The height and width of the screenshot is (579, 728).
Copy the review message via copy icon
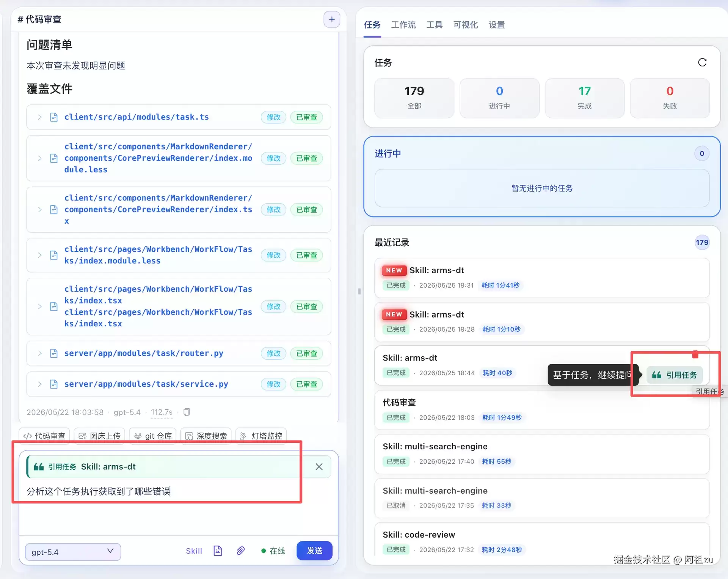pyautogui.click(x=187, y=412)
